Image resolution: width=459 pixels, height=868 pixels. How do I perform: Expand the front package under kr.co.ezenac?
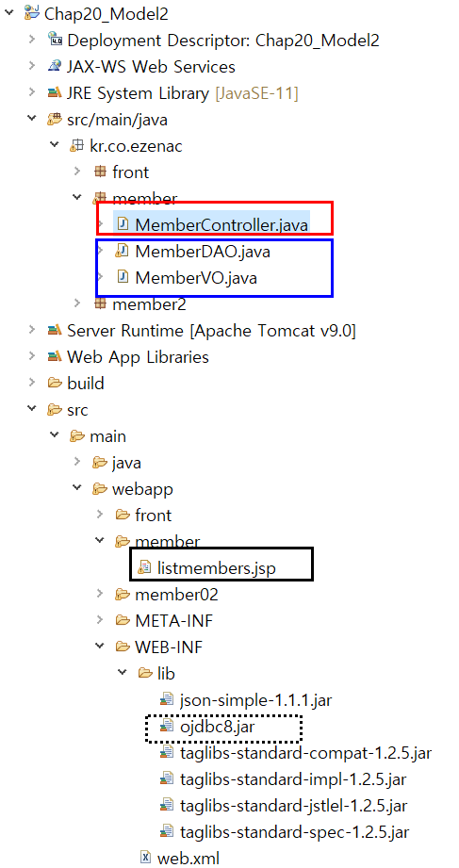coord(77,172)
